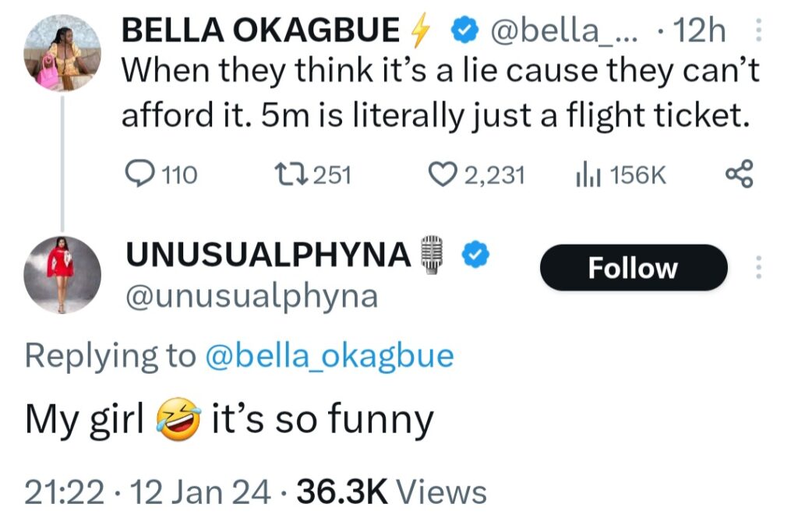Click the BELLA OKAGBUE display name
The width and height of the screenshot is (798, 532).
(x=261, y=32)
